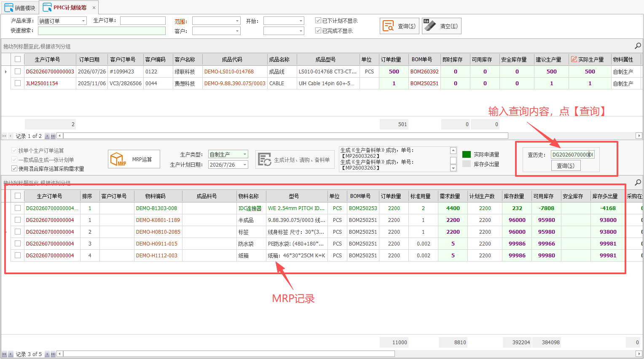Viewport: 644px width, 359px height.
Task: Click 库存多出量 column header
Action: (605, 196)
